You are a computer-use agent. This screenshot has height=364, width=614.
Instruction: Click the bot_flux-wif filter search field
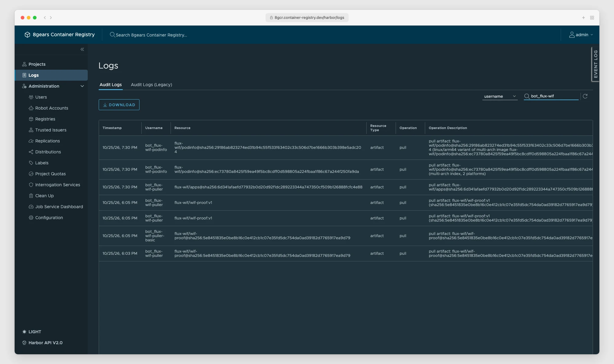(x=551, y=96)
